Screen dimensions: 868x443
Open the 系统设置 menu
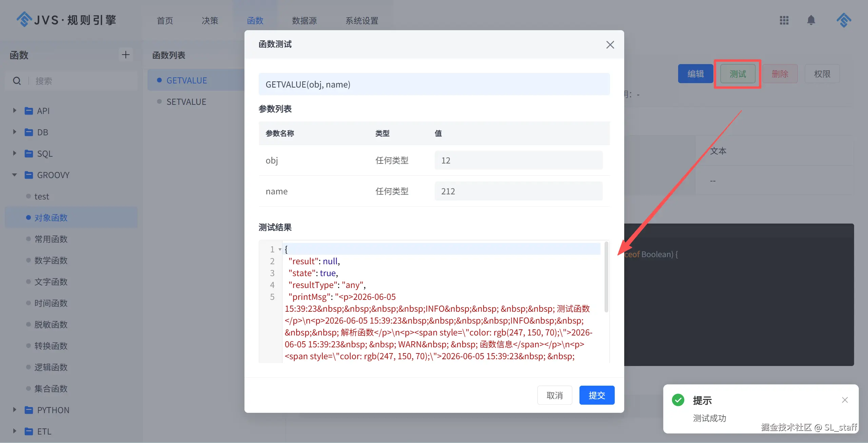tap(362, 21)
